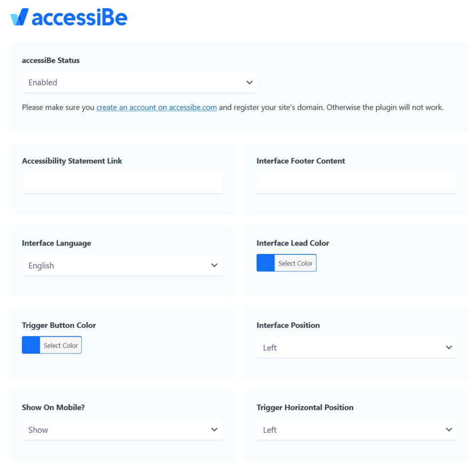Click the Select Color button for Trigger Button Color
Viewport: 476px width, 468px height.
pyautogui.click(x=62, y=345)
